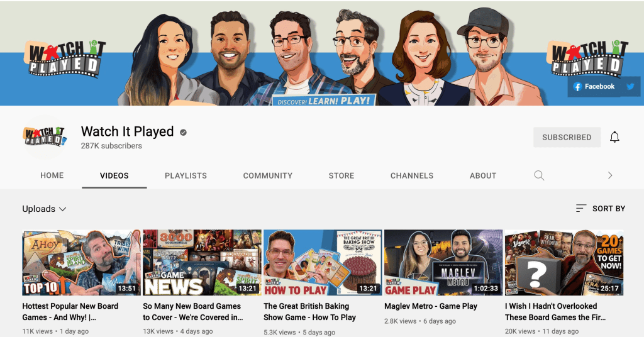644x337 pixels.
Task: Open the Facebook link in banner
Action: 594,87
